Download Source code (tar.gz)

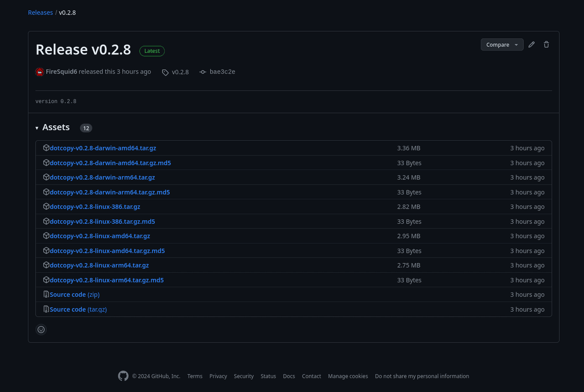[78, 309]
